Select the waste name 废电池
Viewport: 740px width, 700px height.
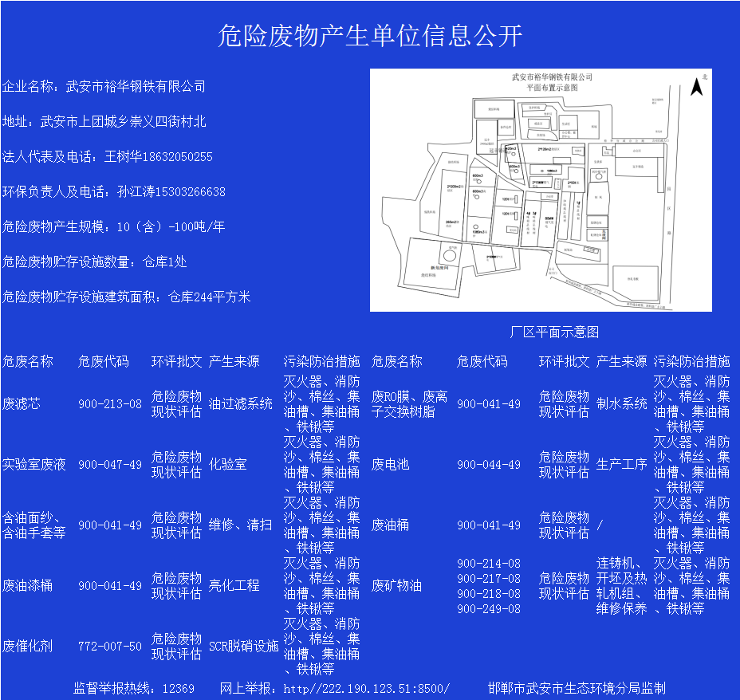391,465
